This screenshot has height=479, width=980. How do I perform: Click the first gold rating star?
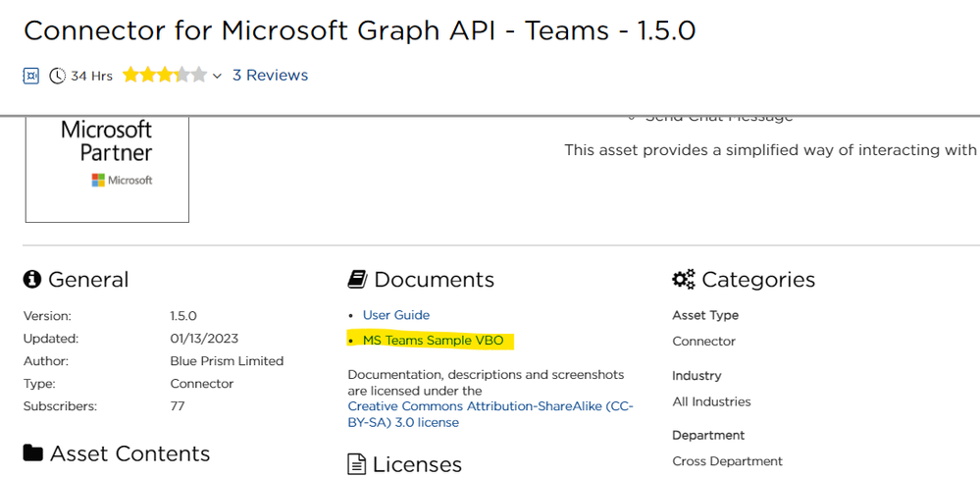tap(131, 75)
